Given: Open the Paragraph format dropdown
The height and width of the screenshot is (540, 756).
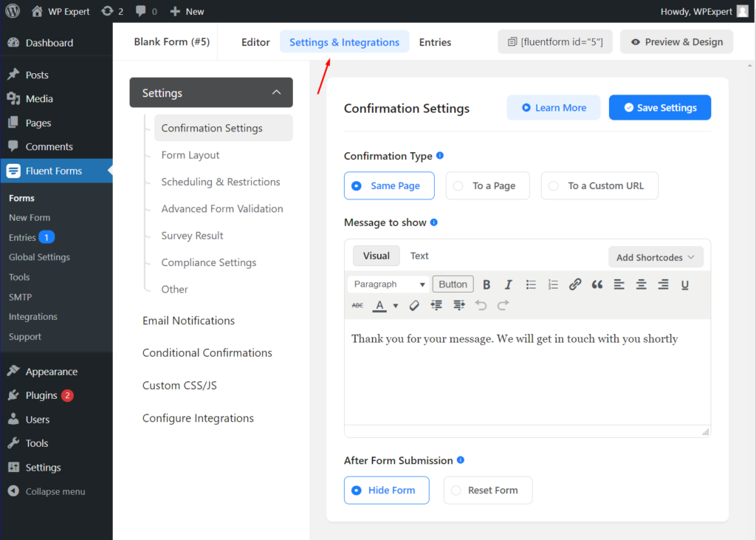Looking at the screenshot, I should pos(388,284).
